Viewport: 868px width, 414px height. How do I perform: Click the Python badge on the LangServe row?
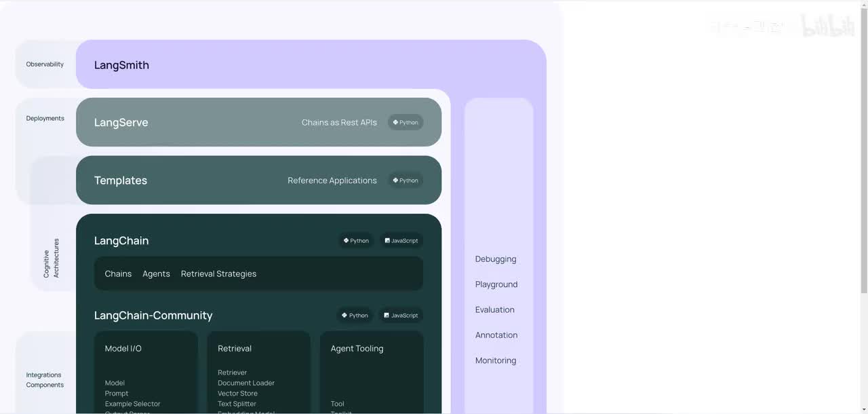[x=406, y=123]
